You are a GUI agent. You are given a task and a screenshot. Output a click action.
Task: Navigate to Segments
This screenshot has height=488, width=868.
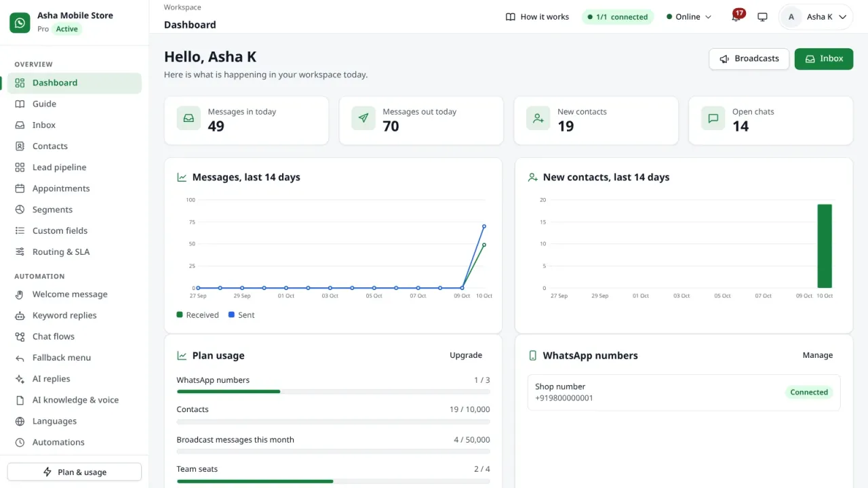[75, 209]
